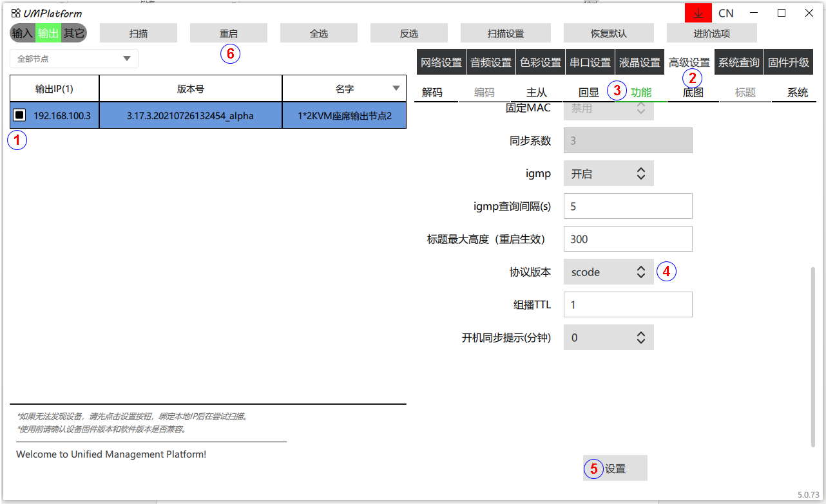The height and width of the screenshot is (504, 826).
Task: Open the 全部节点 node filter dropdown
Action: pos(74,59)
